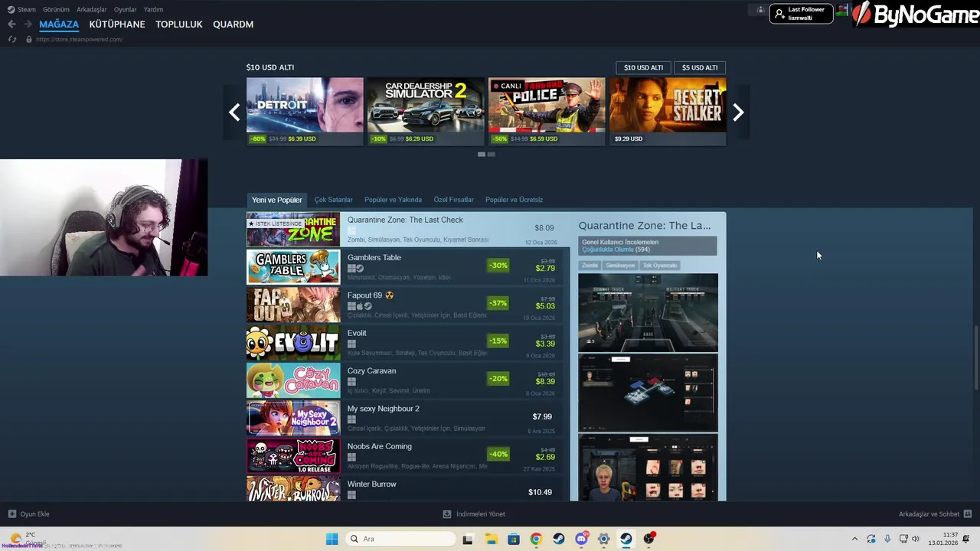This screenshot has width=980, height=551.
Task: Click the Steam logo in the menu bar
Action: pyautogui.click(x=11, y=9)
